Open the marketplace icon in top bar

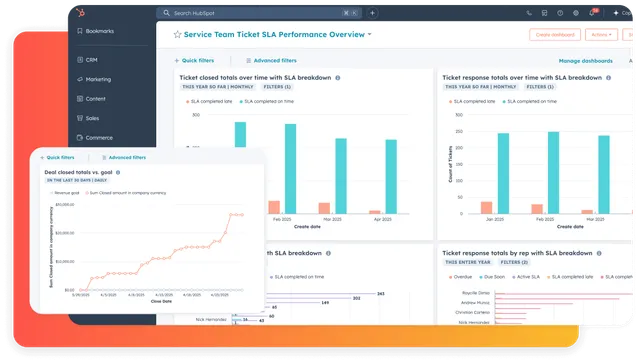point(544,13)
